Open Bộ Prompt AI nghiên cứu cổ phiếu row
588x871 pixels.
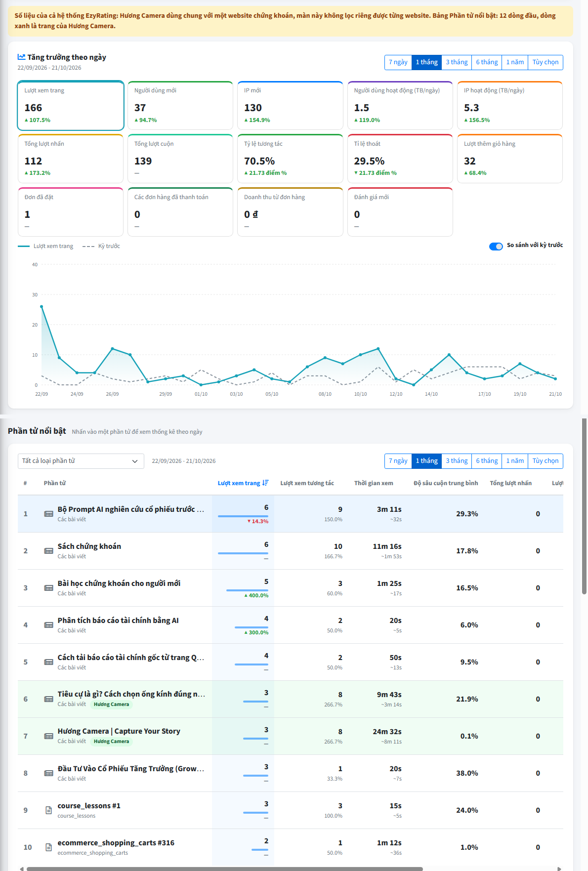(291, 514)
